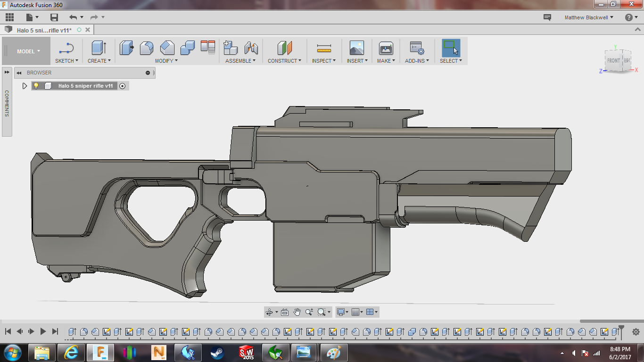Screen dimensions: 644x362
Task: Select the Extrude icon in Create
Action: 99,48
